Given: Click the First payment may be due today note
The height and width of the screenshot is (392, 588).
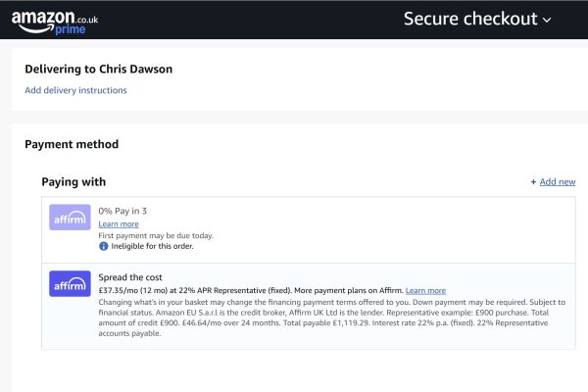Looking at the screenshot, I should [156, 235].
